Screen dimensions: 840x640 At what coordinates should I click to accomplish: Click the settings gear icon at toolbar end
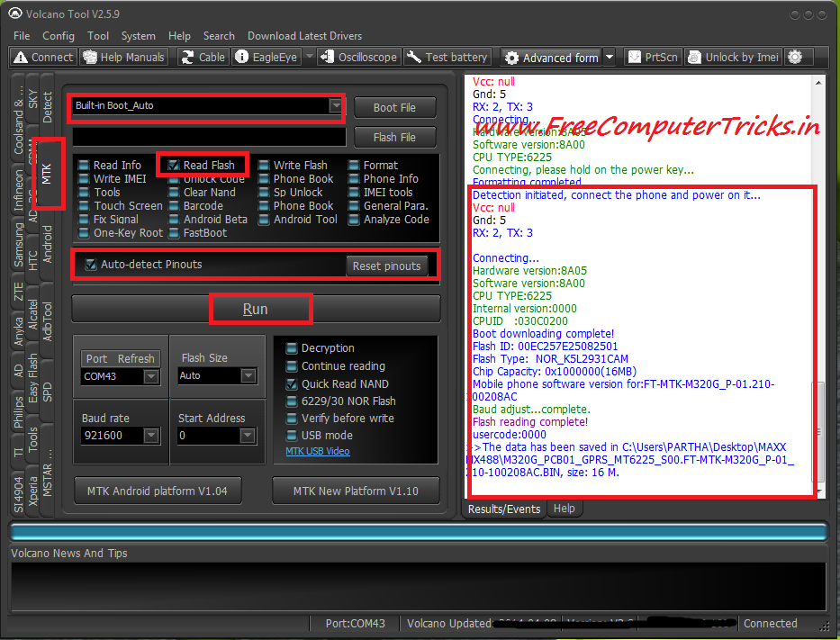796,57
